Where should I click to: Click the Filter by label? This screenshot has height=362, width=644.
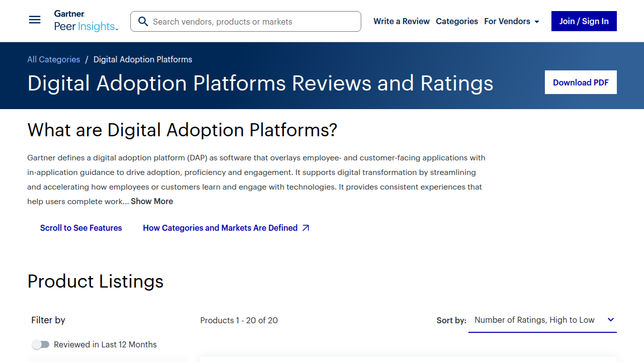point(48,320)
